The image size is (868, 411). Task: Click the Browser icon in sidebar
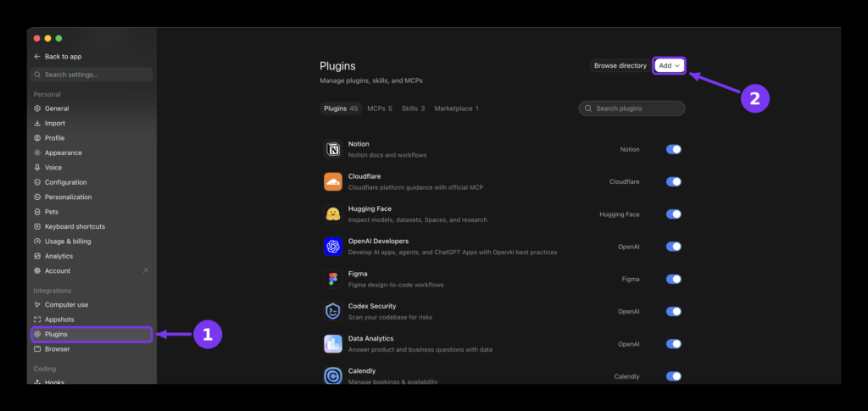coord(37,349)
